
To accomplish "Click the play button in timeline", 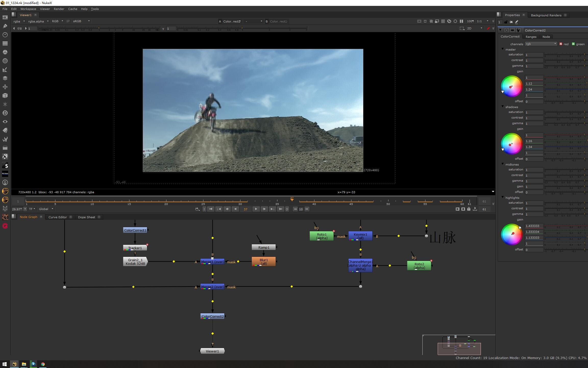I will pyautogui.click(x=256, y=209).
